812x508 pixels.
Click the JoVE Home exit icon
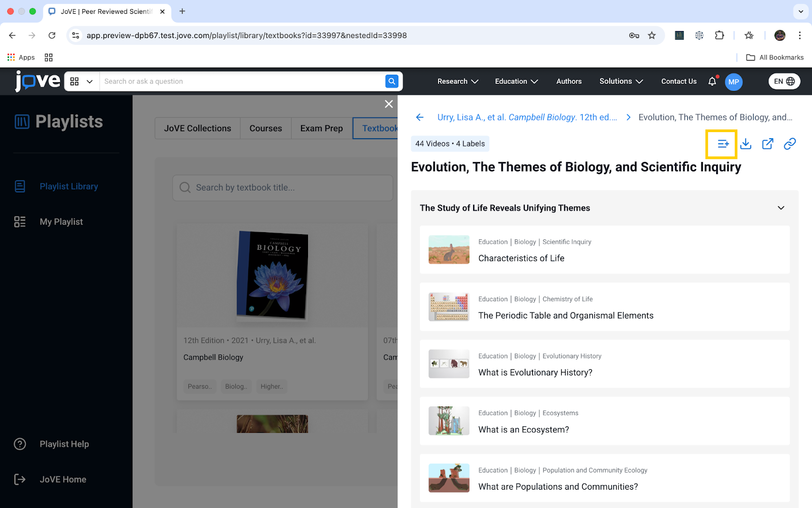(x=20, y=480)
